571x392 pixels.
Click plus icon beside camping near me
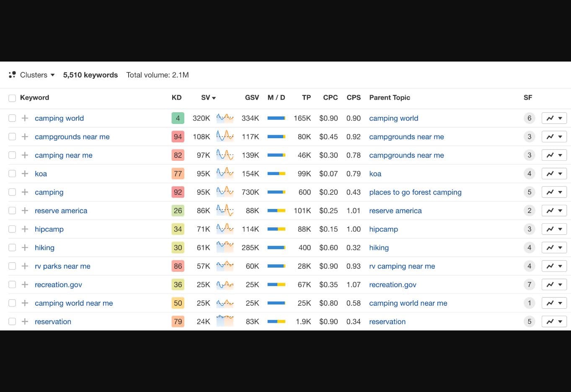click(25, 155)
